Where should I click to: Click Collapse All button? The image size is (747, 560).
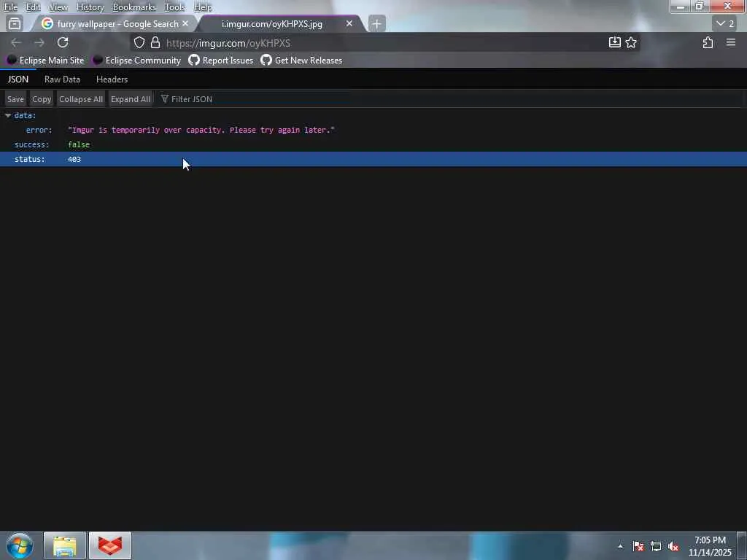[81, 99]
